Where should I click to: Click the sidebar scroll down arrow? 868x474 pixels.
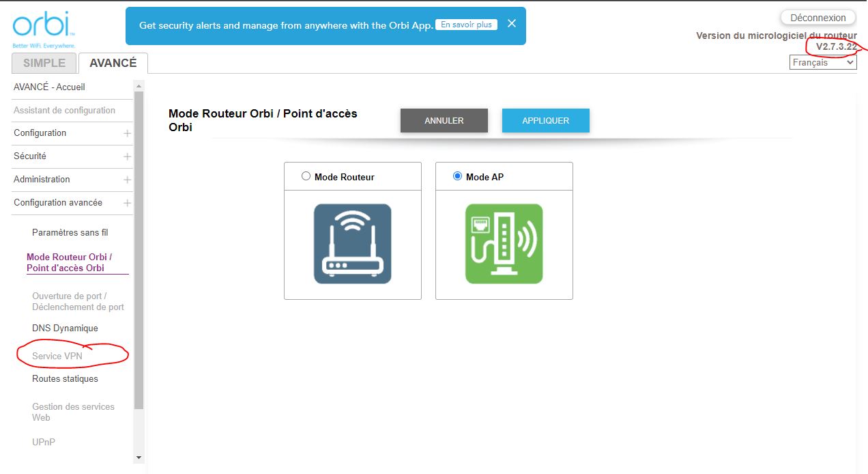pyautogui.click(x=139, y=457)
